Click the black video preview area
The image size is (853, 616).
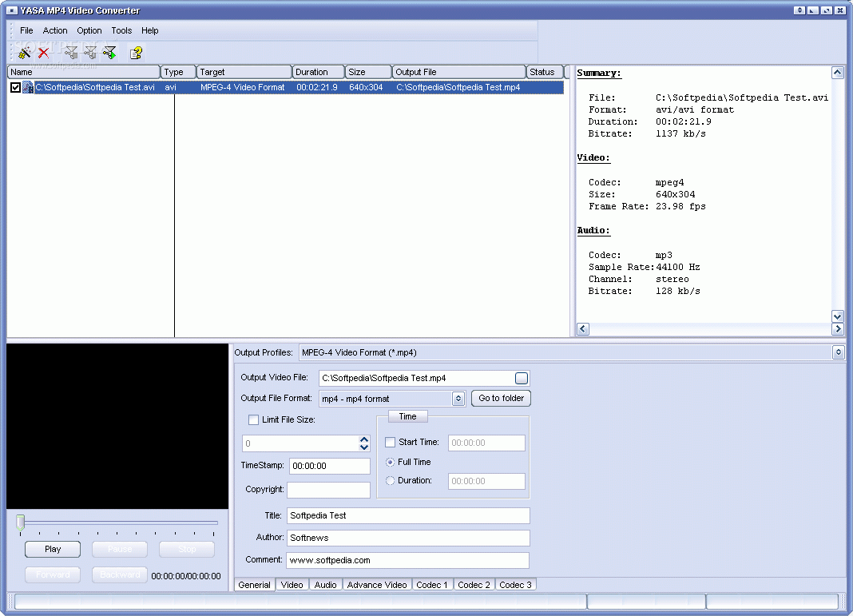(117, 426)
